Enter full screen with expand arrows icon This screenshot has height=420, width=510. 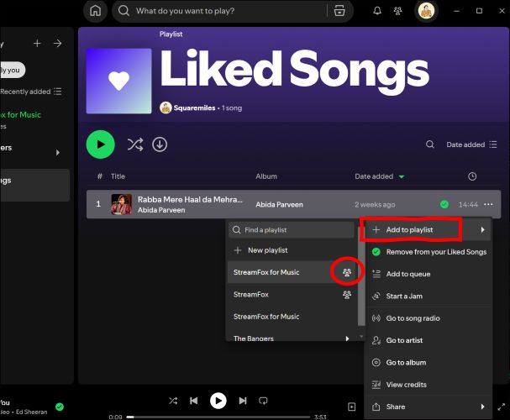pos(502,407)
